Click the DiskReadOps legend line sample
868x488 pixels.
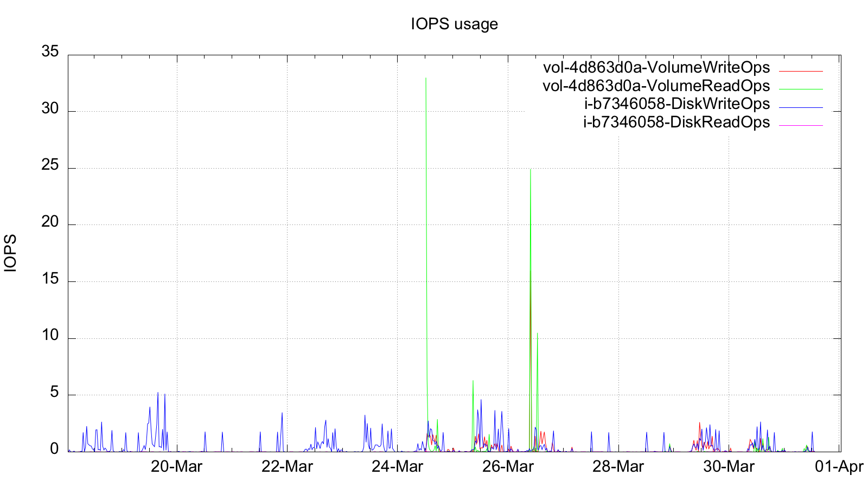(801, 125)
